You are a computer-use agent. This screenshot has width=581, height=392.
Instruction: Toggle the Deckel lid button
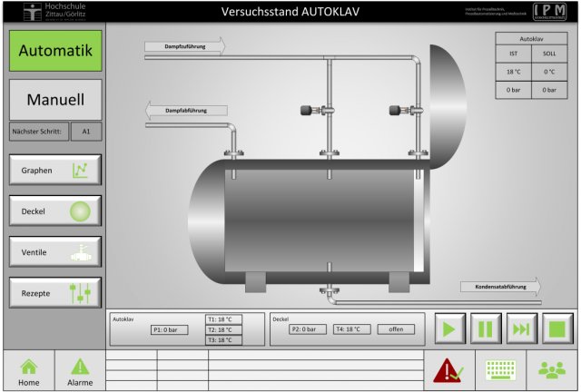click(55, 211)
